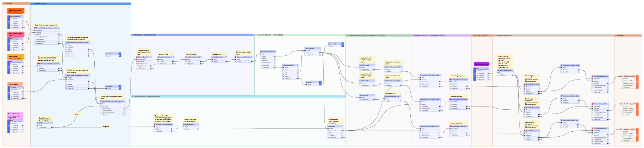Click the red error badge on Bufferer_15m_polygones
The width and height of the screenshot is (644, 148).
[x=155, y=125]
